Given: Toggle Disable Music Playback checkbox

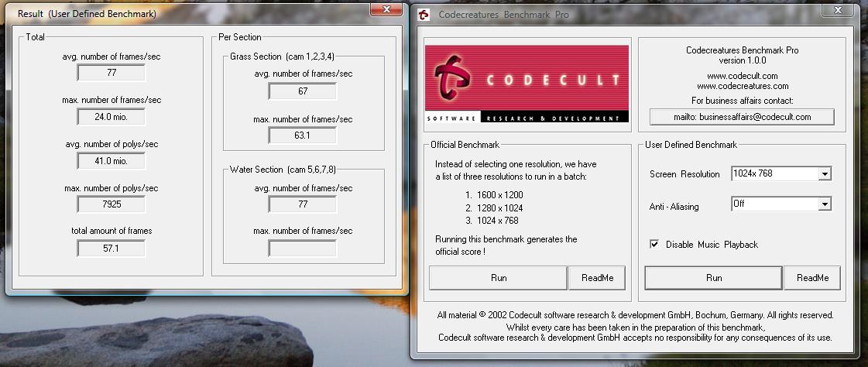Looking at the screenshot, I should pos(654,244).
